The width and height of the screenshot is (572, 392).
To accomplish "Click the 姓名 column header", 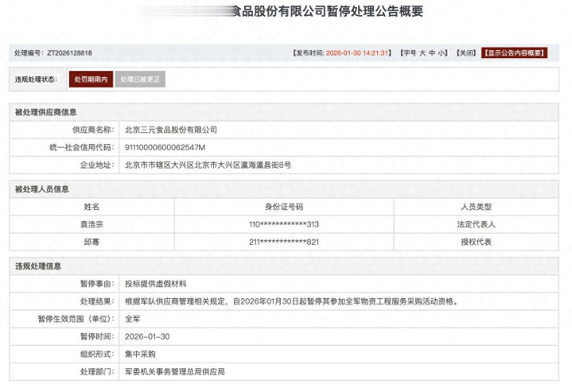I will click(91, 207).
